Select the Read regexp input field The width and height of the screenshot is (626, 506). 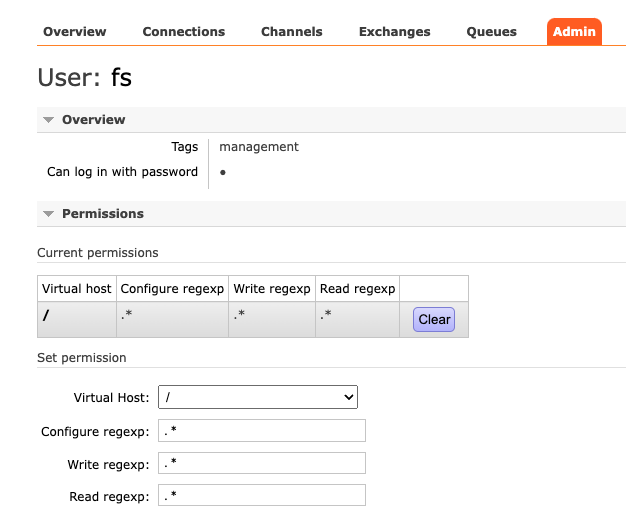click(262, 495)
